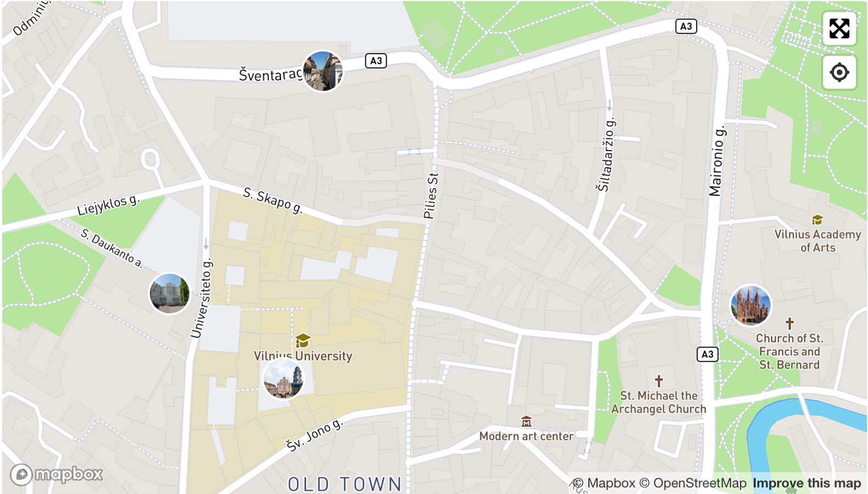Click the OLD TOWN district label
868x494 pixels.
point(345,484)
